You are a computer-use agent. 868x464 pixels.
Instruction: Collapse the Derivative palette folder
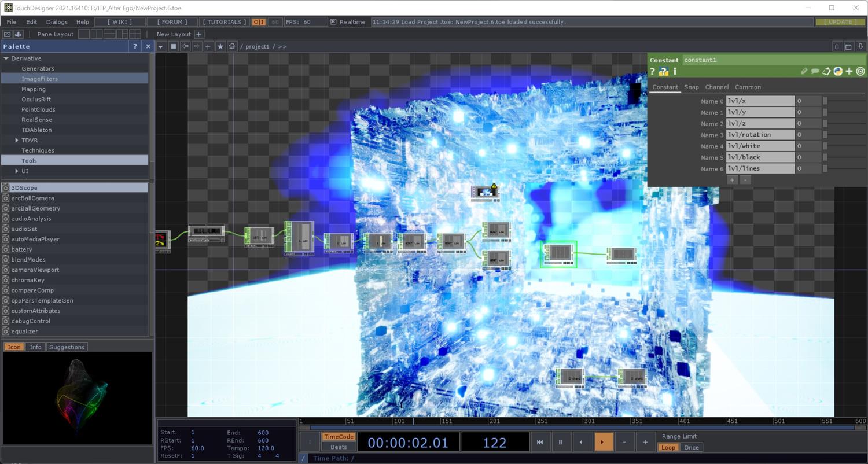(x=6, y=58)
